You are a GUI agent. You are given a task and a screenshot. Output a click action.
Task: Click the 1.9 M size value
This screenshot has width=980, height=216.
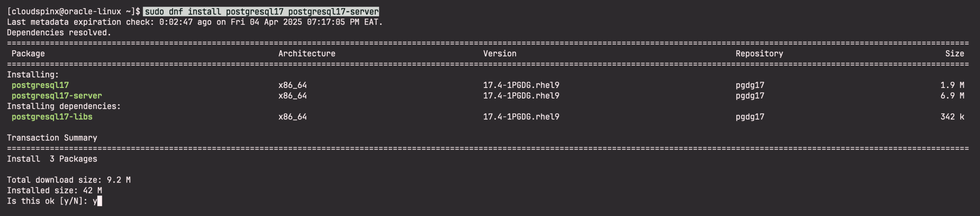click(x=952, y=85)
